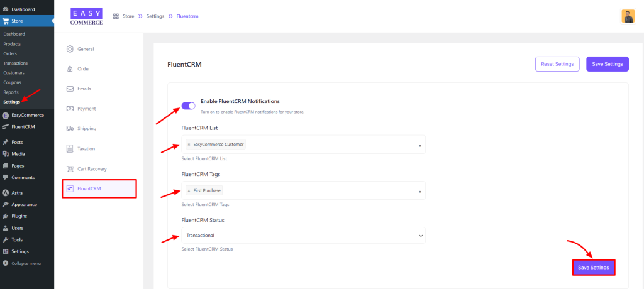Click the Shipping truck icon
The width and height of the screenshot is (644, 289).
tap(70, 129)
